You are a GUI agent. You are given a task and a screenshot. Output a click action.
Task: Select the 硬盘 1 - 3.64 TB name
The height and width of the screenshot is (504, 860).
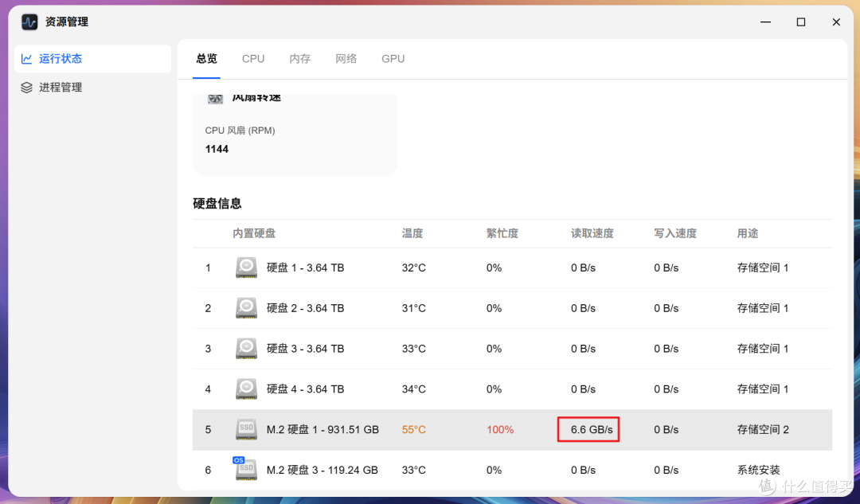[x=306, y=268]
